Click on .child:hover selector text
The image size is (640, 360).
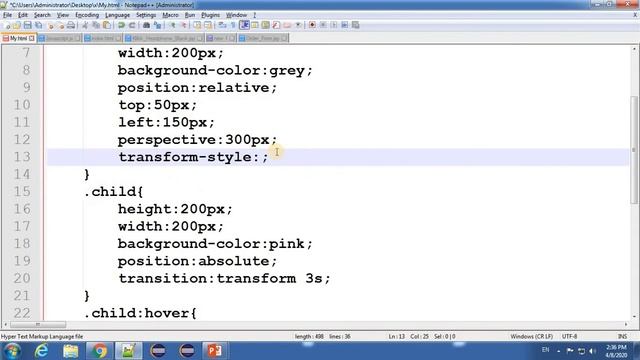click(140, 313)
